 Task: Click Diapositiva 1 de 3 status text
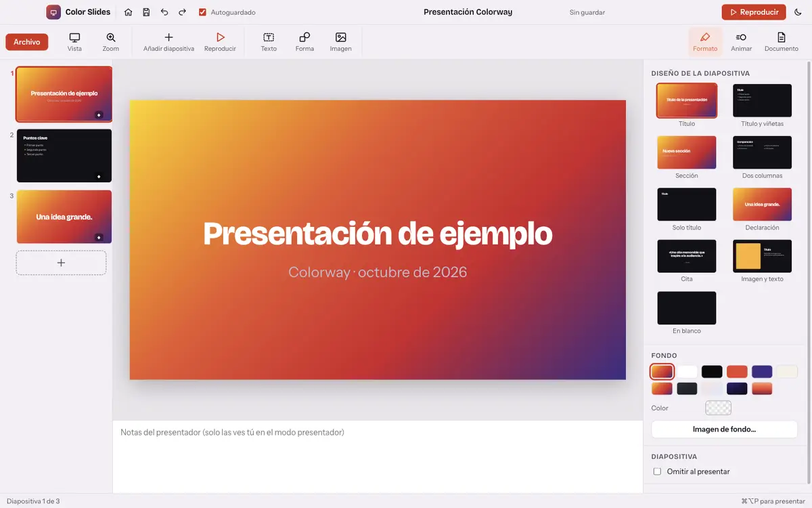(33, 501)
